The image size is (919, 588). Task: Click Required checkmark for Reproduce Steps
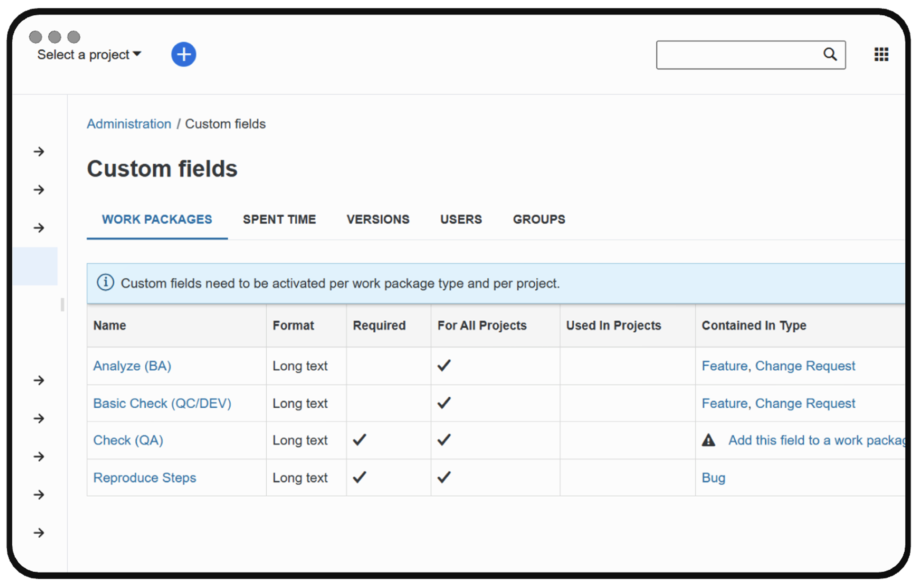pyautogui.click(x=359, y=477)
